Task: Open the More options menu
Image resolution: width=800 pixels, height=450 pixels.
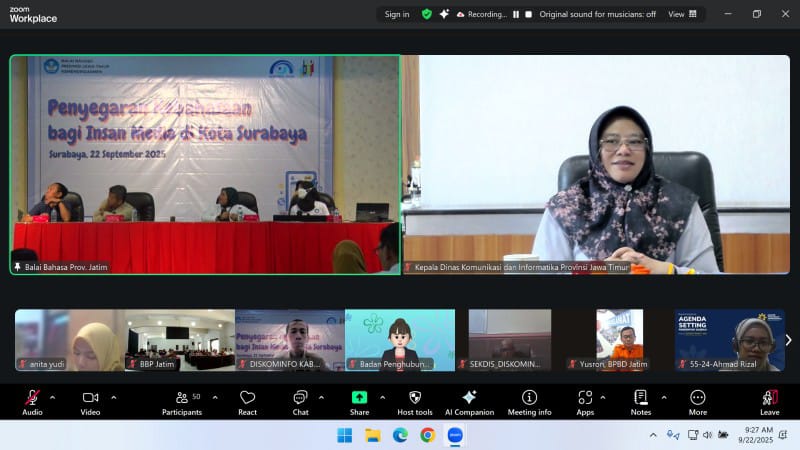Action: [697, 401]
